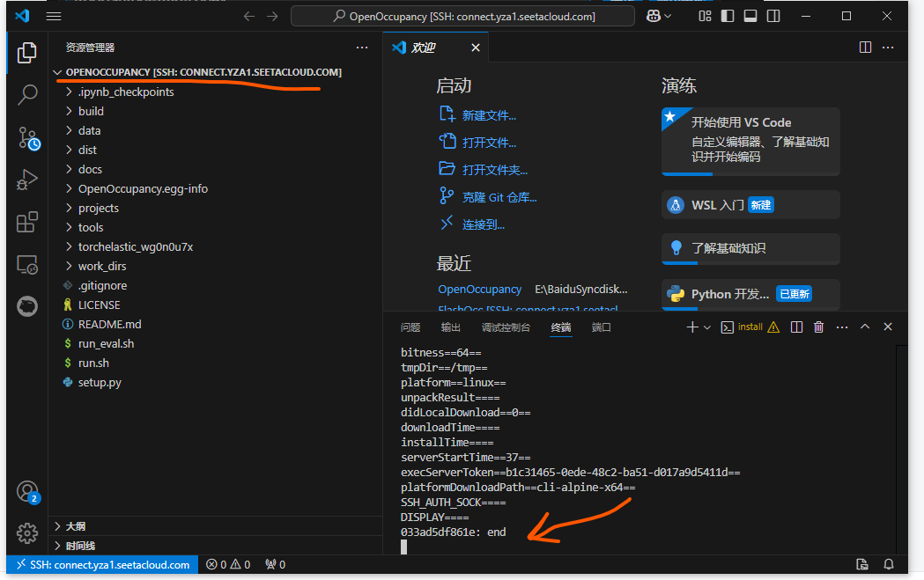Toggle the primary side bar layout button
The height and width of the screenshot is (580, 924).
(727, 16)
